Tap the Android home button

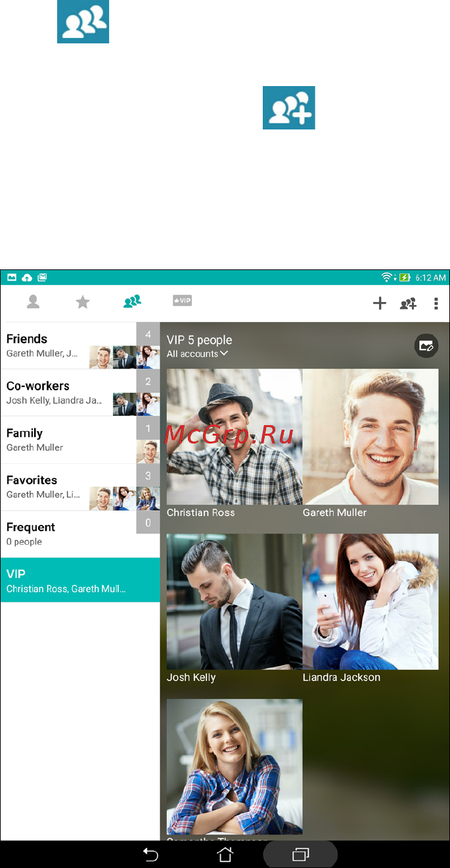225,854
